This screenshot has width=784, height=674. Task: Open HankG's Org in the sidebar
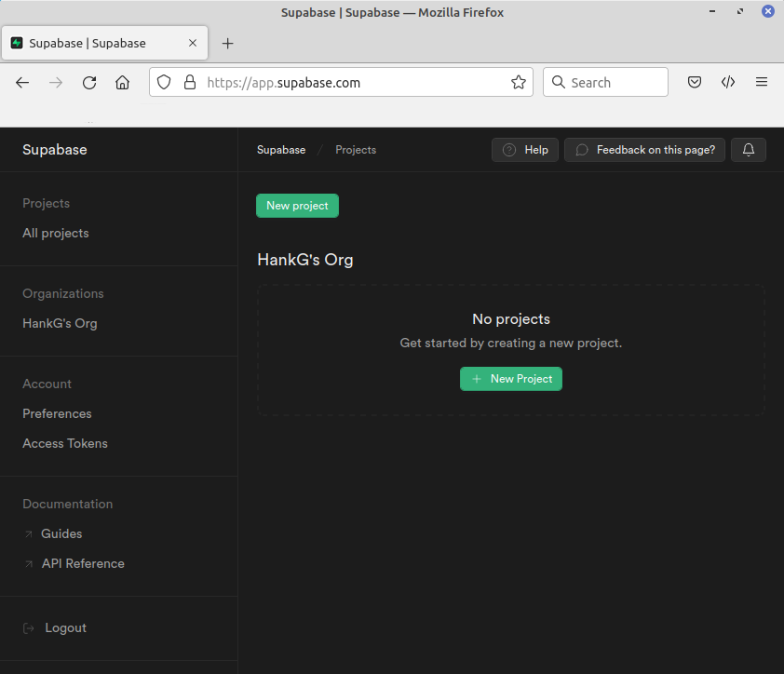(x=60, y=324)
